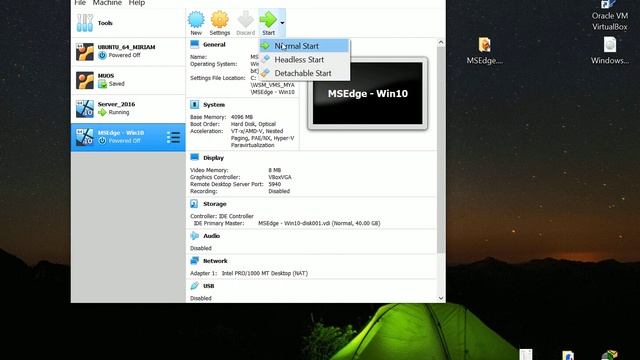
Task: Click the details pane vertical scrollbar thumb
Action: [x=441, y=149]
